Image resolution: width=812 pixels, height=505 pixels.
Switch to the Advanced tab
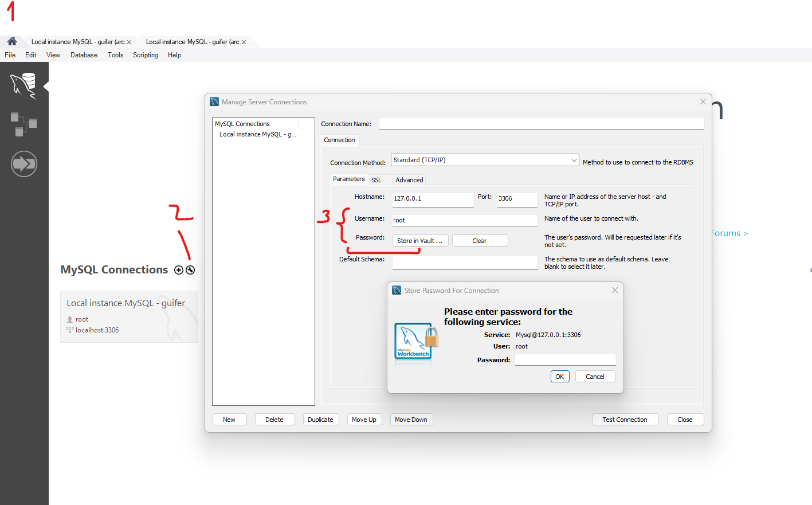(409, 180)
